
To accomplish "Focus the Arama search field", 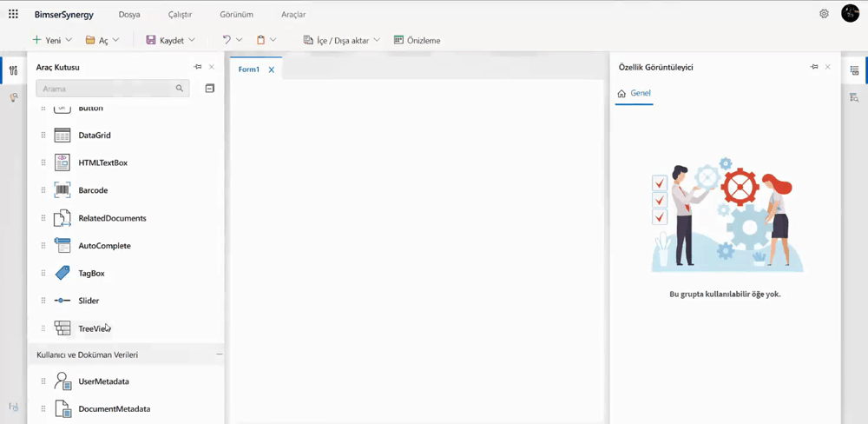I will point(107,89).
